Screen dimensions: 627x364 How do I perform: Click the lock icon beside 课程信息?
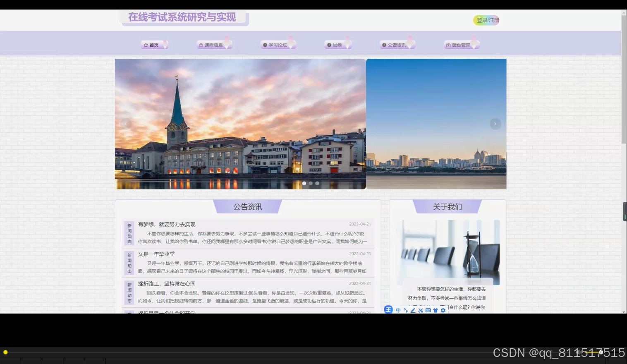[201, 45]
